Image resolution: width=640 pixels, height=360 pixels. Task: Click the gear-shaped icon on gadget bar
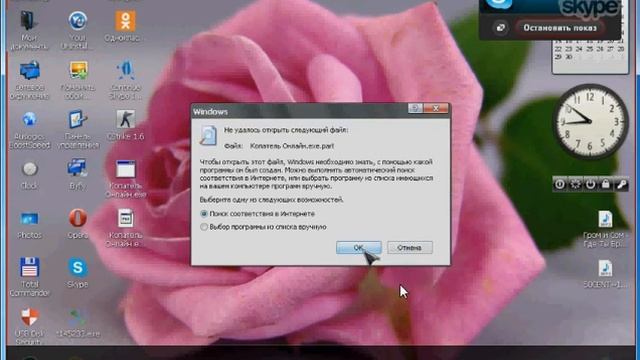[x=575, y=184]
